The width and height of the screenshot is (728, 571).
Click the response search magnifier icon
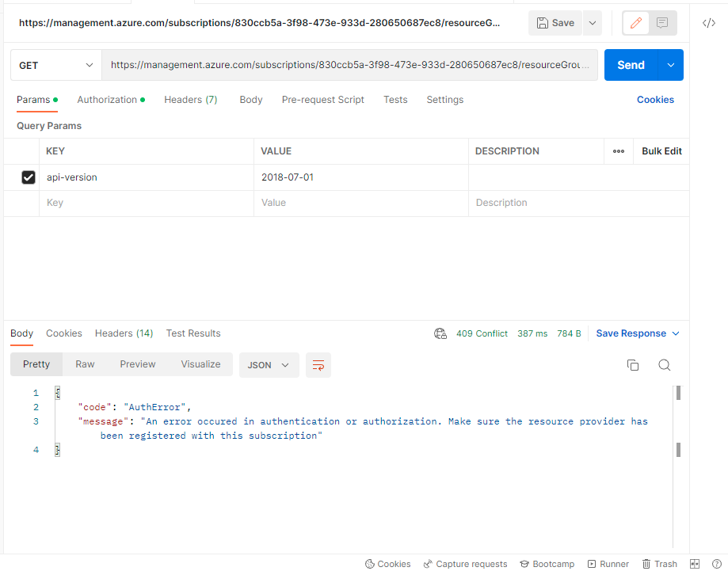point(665,365)
